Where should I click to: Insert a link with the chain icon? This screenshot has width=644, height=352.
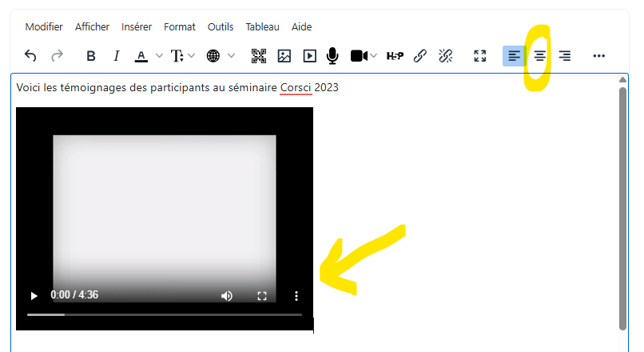420,55
